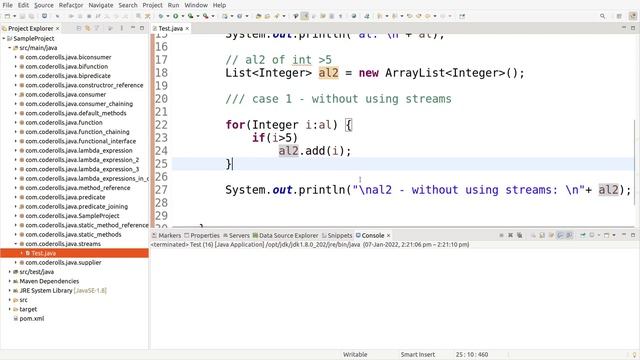Select Test.java in the project tree

click(43, 253)
